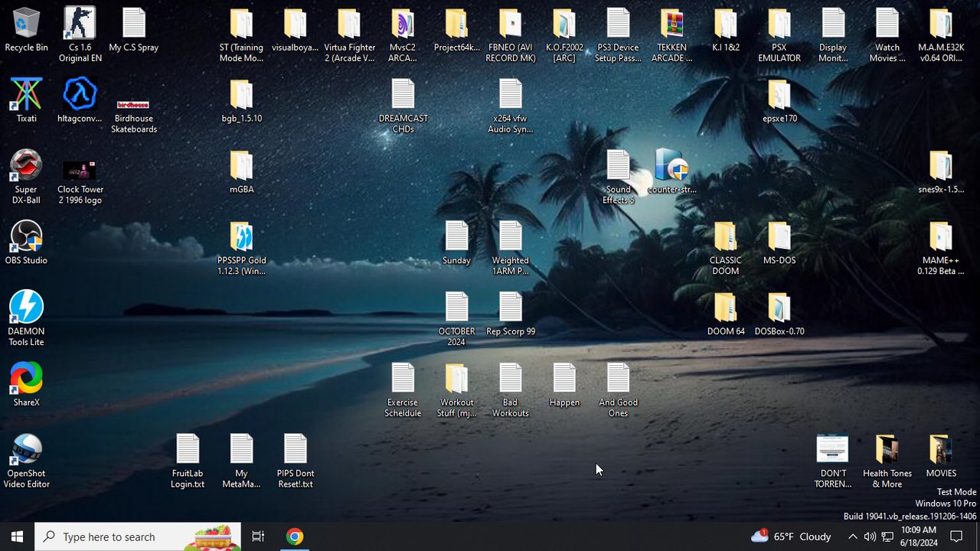
Task: Open Google Chrome from the taskbar
Action: [x=295, y=536]
